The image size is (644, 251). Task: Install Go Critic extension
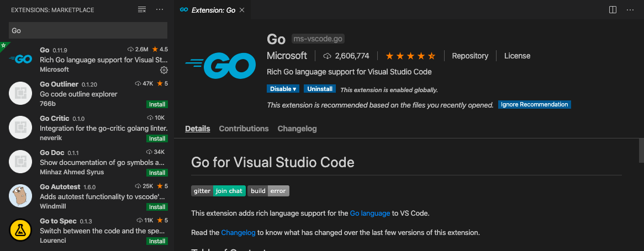coord(157,138)
